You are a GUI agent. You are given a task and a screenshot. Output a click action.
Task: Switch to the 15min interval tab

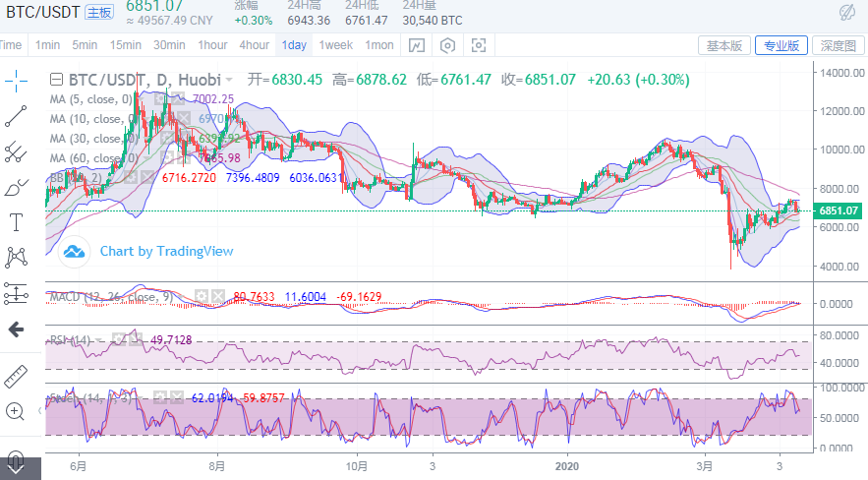click(125, 45)
